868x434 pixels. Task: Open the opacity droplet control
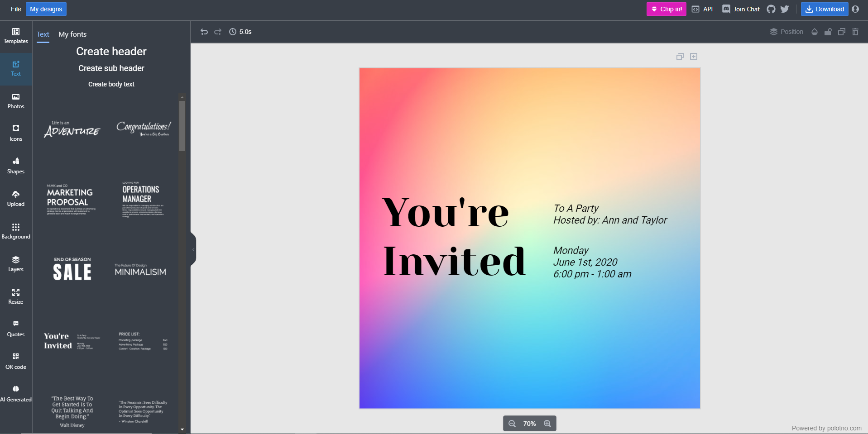[x=815, y=32]
